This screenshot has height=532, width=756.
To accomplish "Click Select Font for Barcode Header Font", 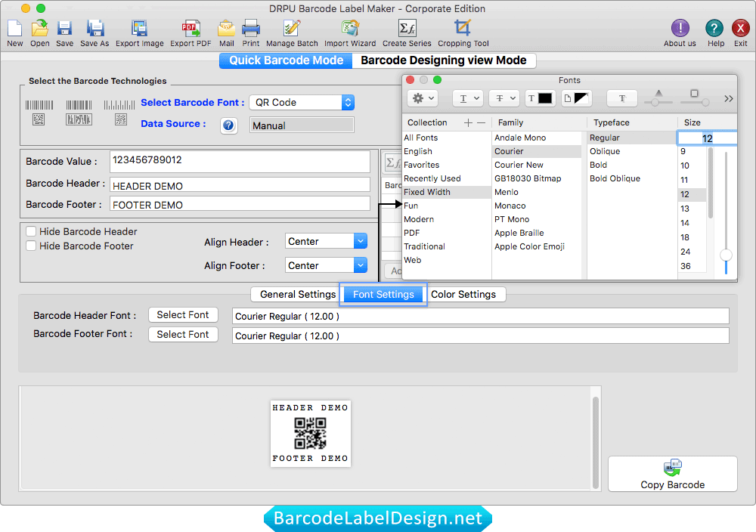I will [x=183, y=314].
